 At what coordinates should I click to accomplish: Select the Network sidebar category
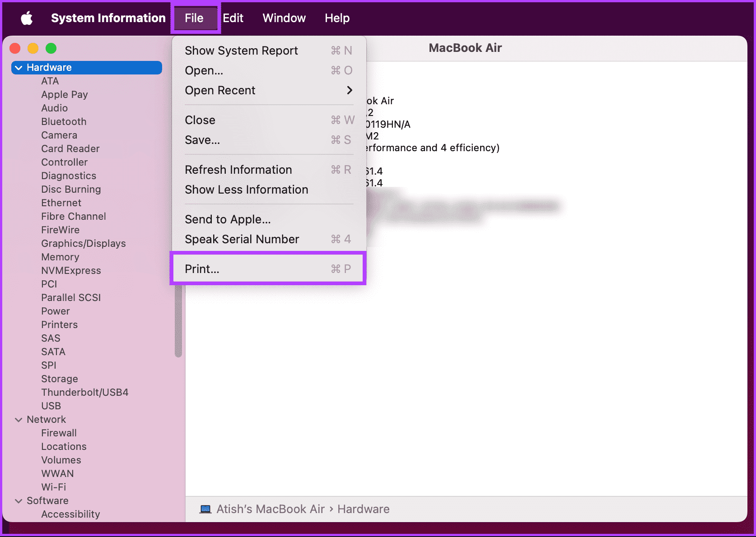(46, 420)
